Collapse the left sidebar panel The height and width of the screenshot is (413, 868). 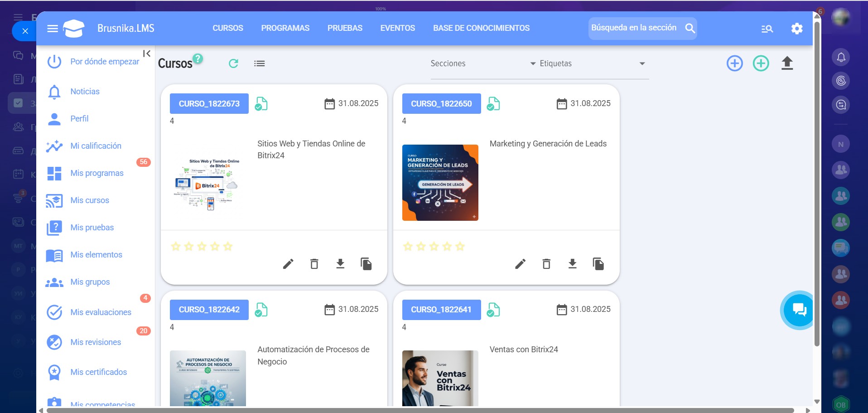click(147, 53)
